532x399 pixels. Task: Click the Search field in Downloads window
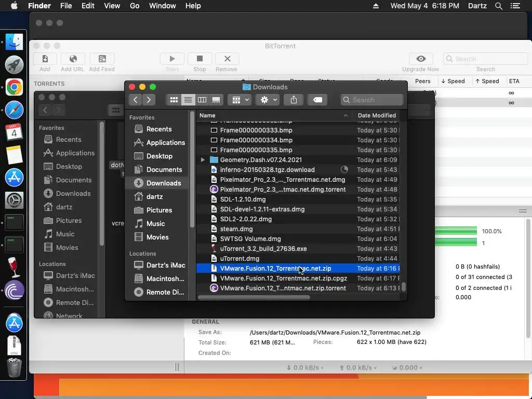tap(372, 100)
